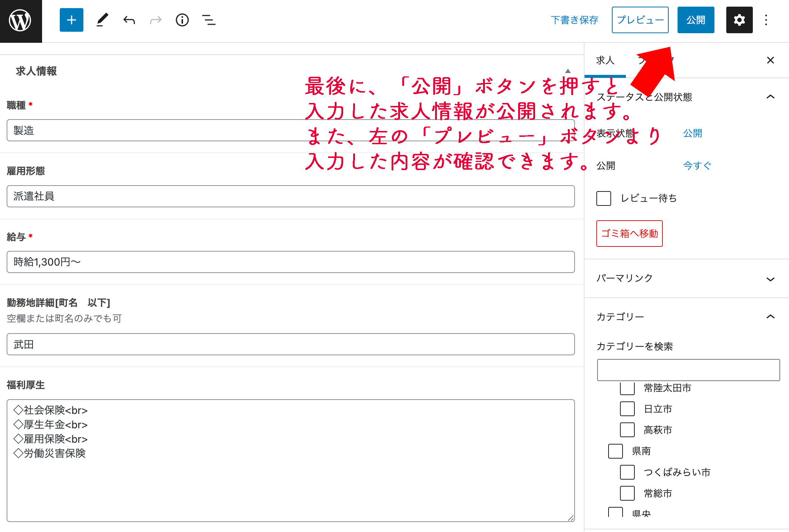Check the レビュー待ち checkbox
This screenshot has height=532, width=789.
[604, 198]
